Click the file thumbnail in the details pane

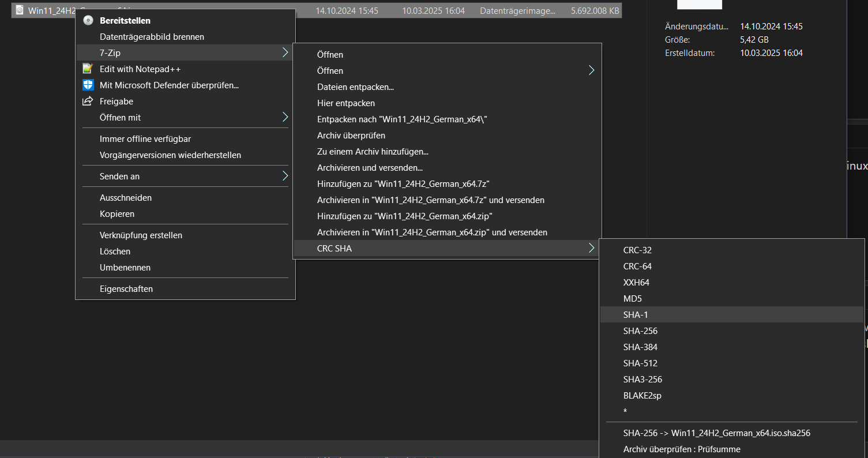tap(700, 4)
